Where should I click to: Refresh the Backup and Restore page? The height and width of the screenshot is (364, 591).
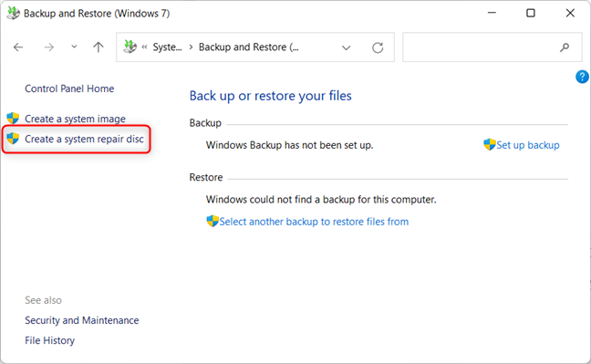(x=378, y=47)
